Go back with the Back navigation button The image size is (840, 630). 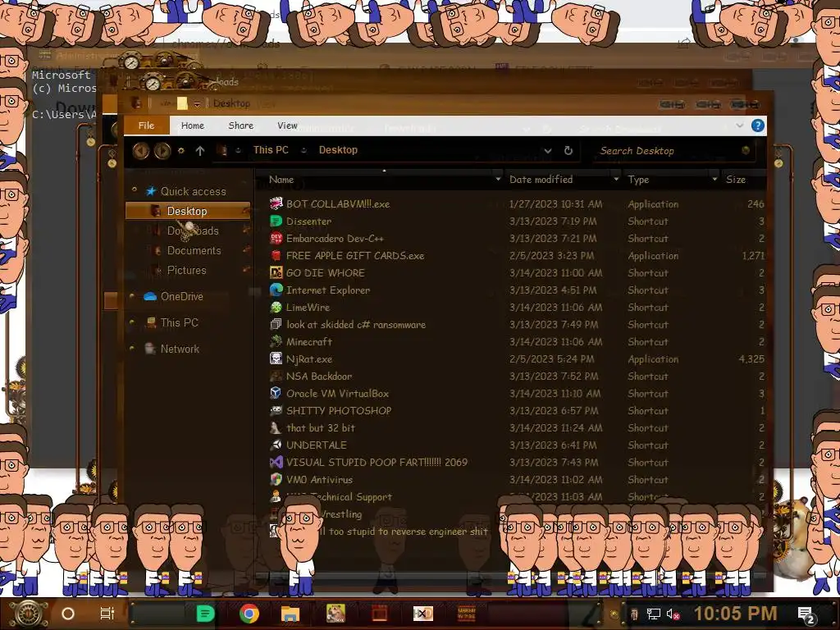[x=141, y=151]
